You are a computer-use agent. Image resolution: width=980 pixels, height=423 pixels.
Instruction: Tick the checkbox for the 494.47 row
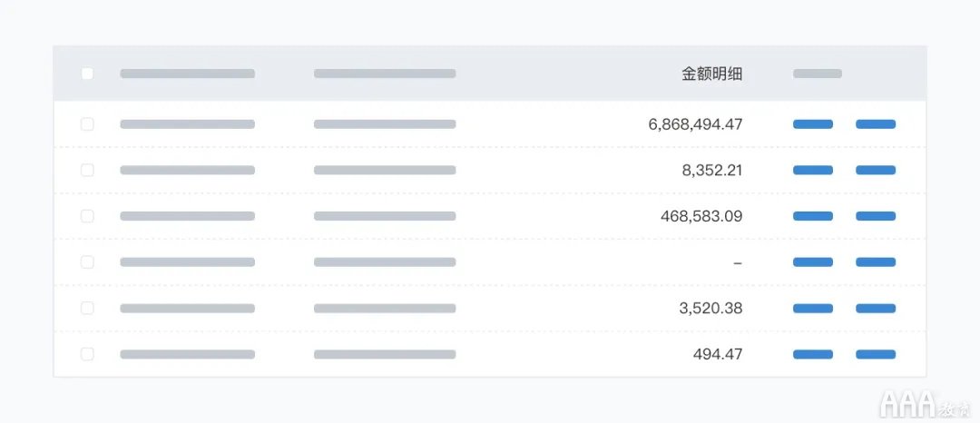pyautogui.click(x=87, y=354)
